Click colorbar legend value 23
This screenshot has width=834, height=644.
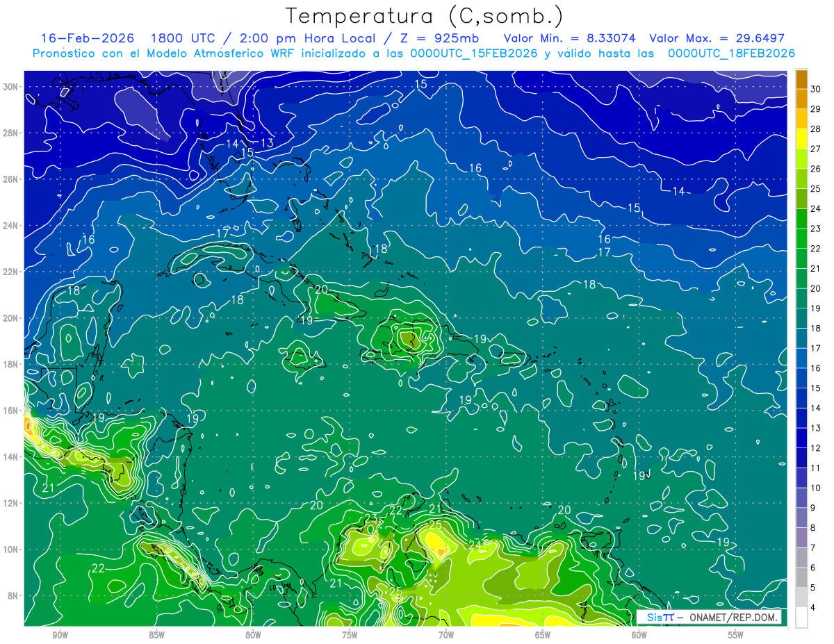tap(816, 229)
